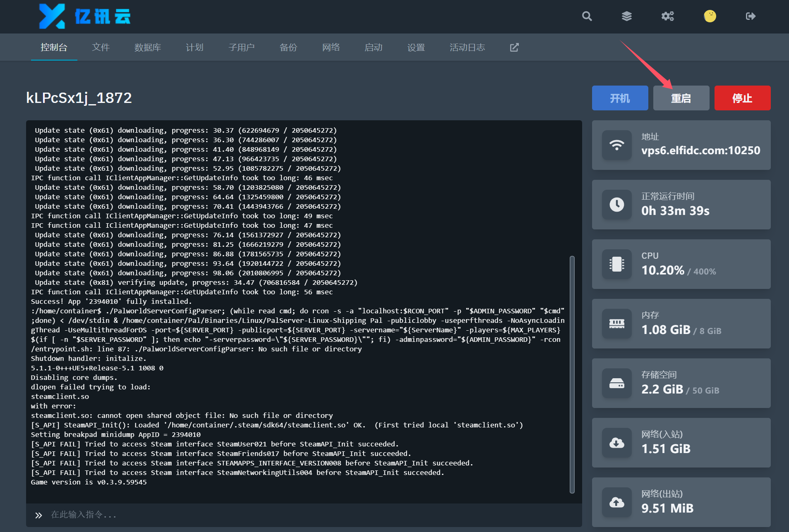The width and height of the screenshot is (789, 532).
Task: Click memory usage 1.08 GiB
Action: coord(666,330)
